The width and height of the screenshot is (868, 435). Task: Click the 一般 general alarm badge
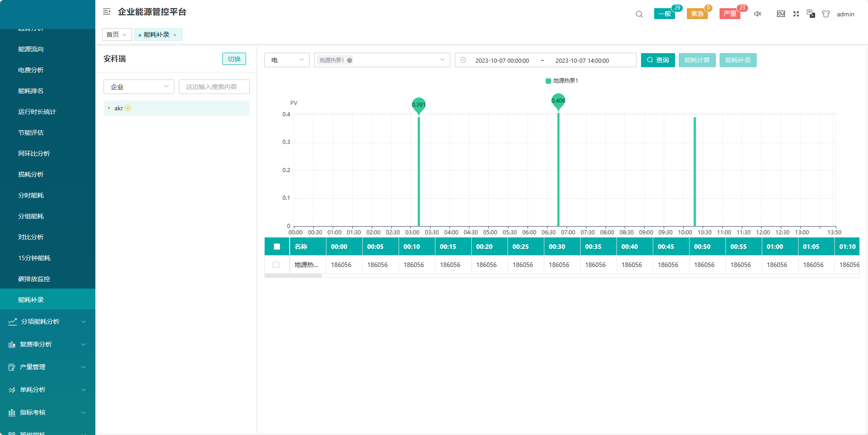(664, 14)
